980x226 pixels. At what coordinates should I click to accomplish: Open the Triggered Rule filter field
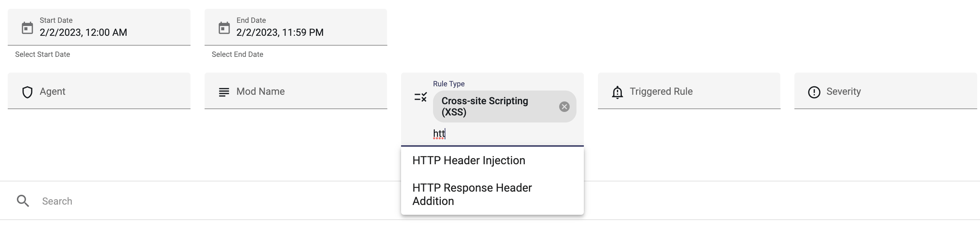click(689, 91)
